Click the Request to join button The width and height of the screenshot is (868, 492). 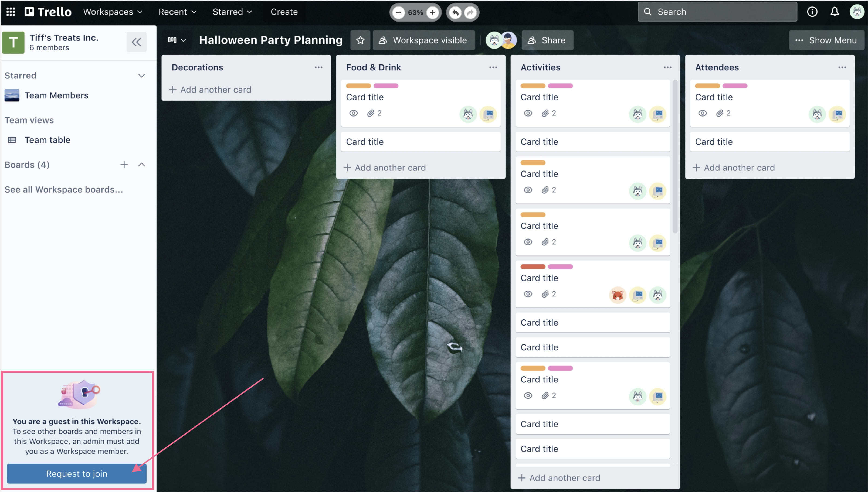tap(76, 473)
